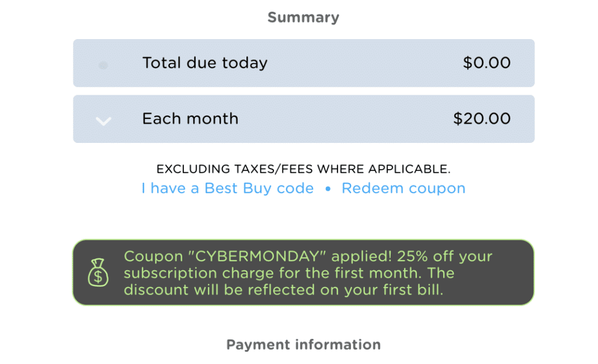Click the Summary heading

click(303, 17)
